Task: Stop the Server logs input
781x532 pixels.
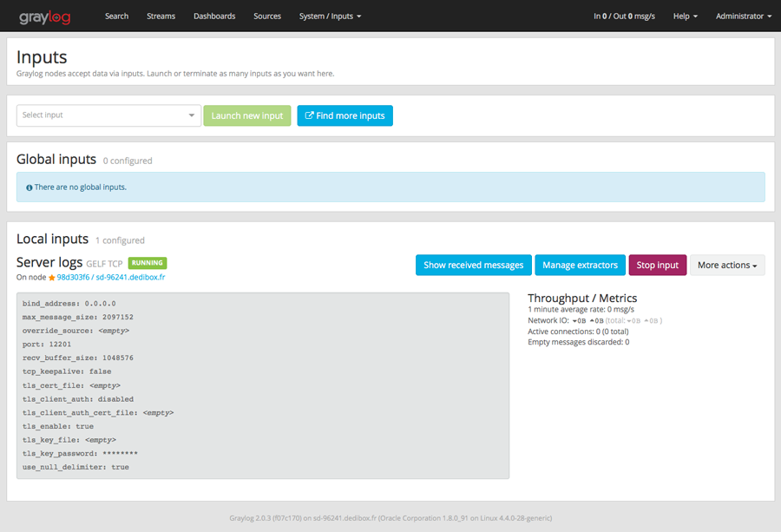Action: tap(658, 265)
